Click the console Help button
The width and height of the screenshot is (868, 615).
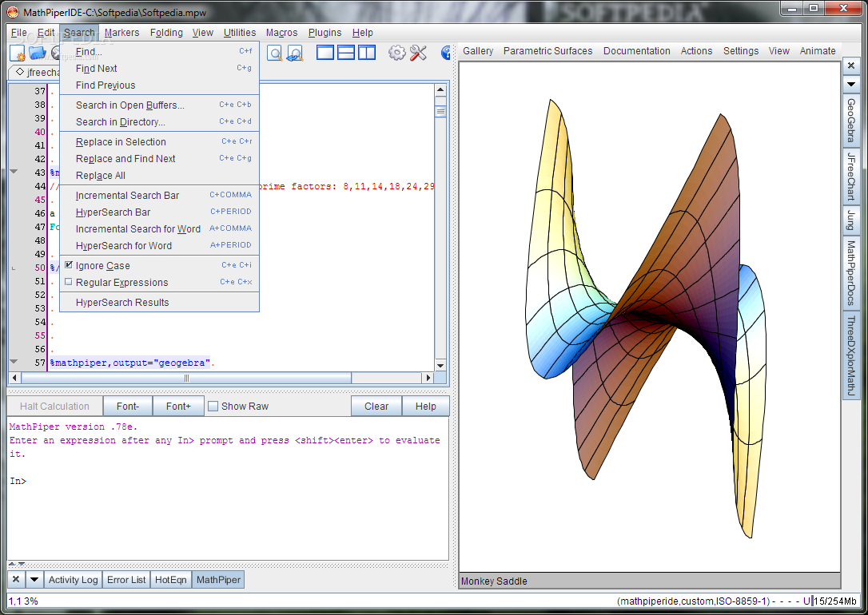click(x=426, y=407)
